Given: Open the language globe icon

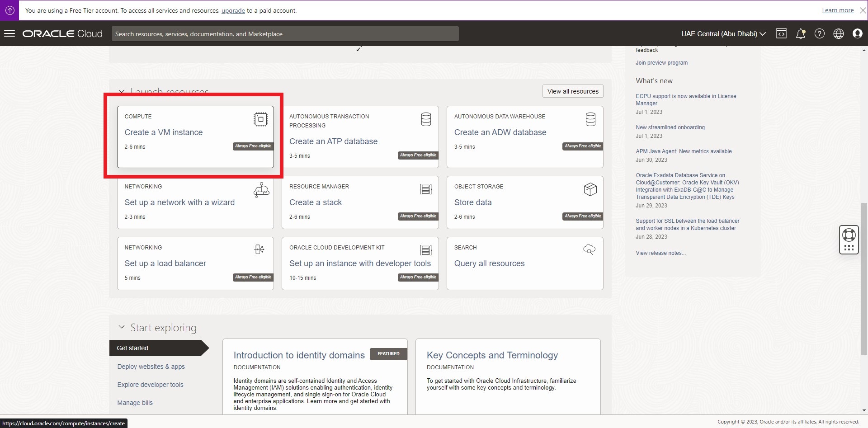Looking at the screenshot, I should tap(839, 33).
